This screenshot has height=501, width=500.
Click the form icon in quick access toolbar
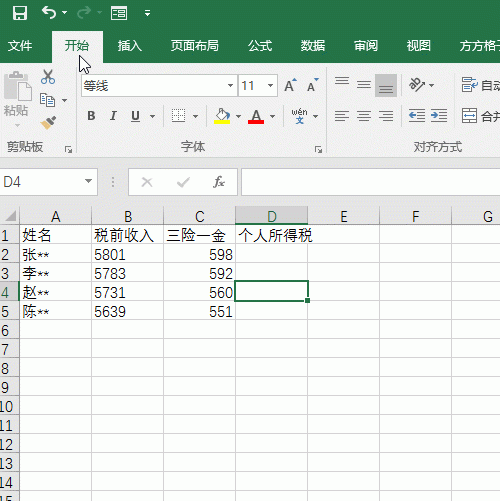[x=119, y=13]
